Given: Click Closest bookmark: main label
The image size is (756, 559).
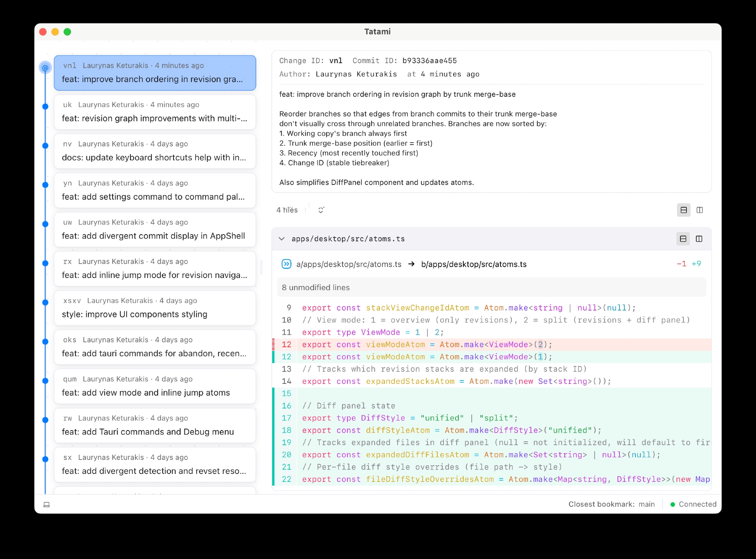Looking at the screenshot, I should click(611, 505).
